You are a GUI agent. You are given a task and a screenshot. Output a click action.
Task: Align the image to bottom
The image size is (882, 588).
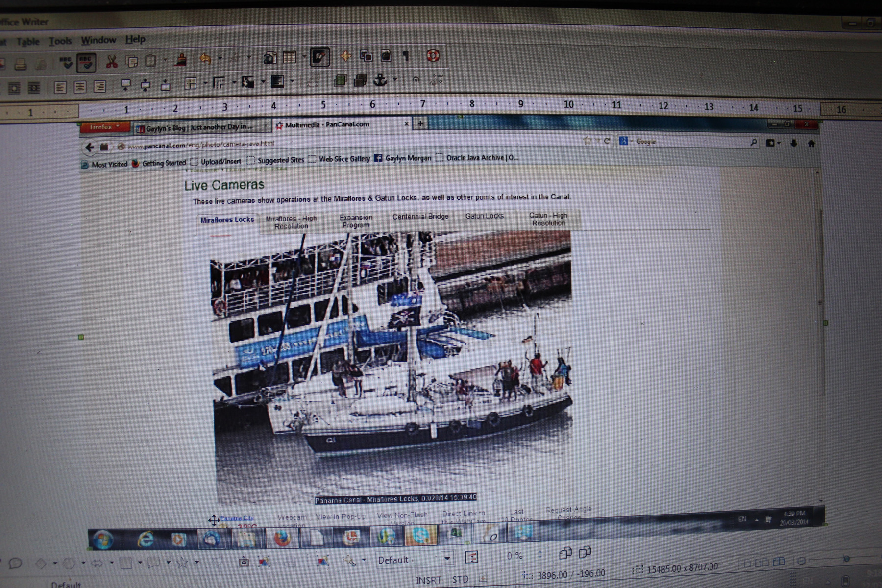click(x=166, y=84)
